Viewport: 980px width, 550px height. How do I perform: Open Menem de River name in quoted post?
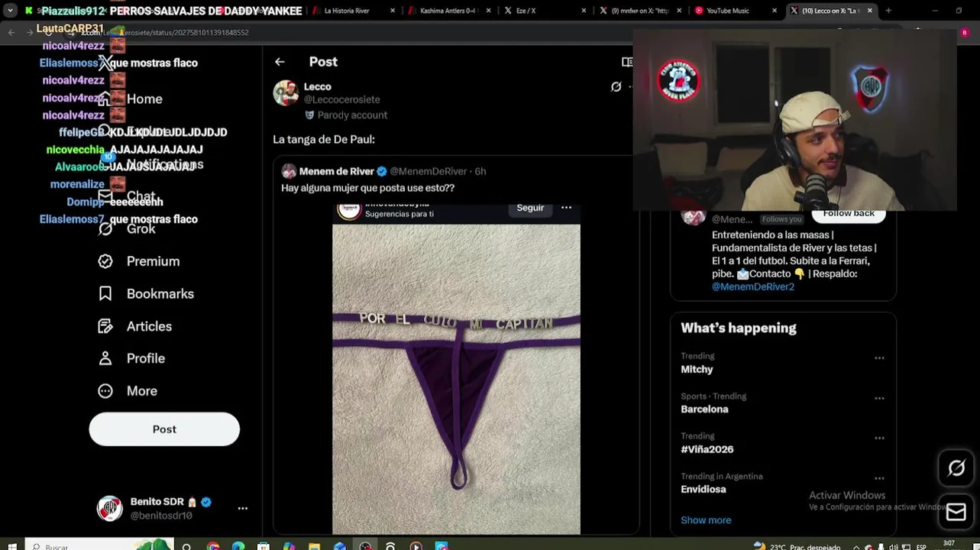click(x=337, y=171)
